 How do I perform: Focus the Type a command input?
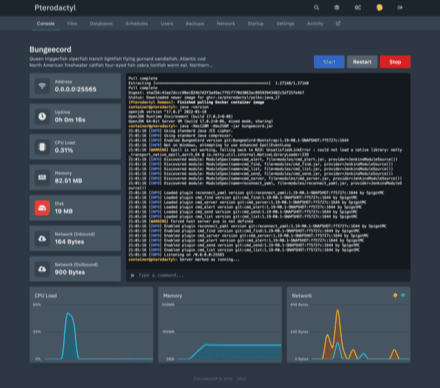pyautogui.click(x=268, y=275)
